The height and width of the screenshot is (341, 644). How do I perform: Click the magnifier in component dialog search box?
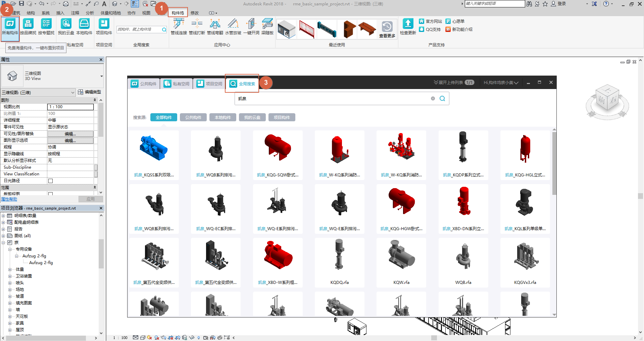click(442, 98)
